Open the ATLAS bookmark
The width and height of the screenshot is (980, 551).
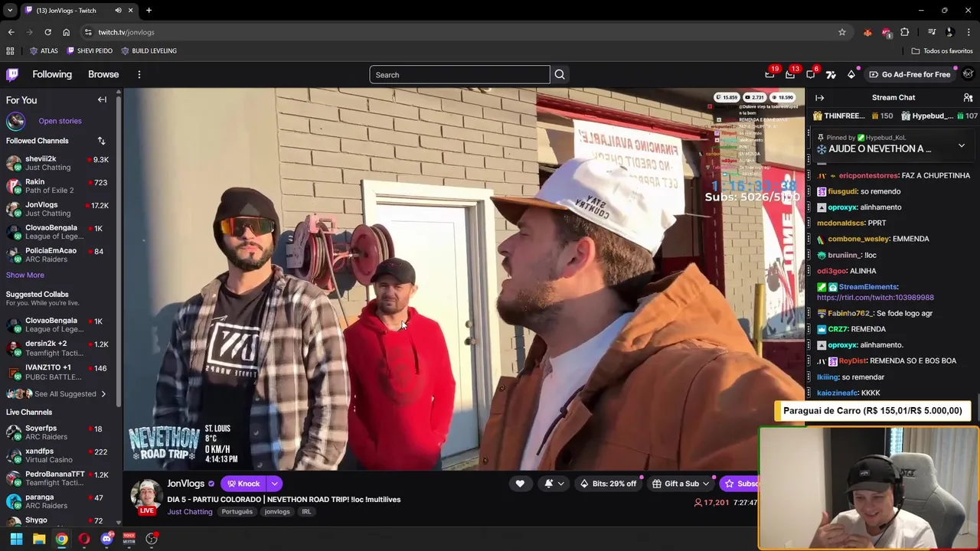click(44, 51)
